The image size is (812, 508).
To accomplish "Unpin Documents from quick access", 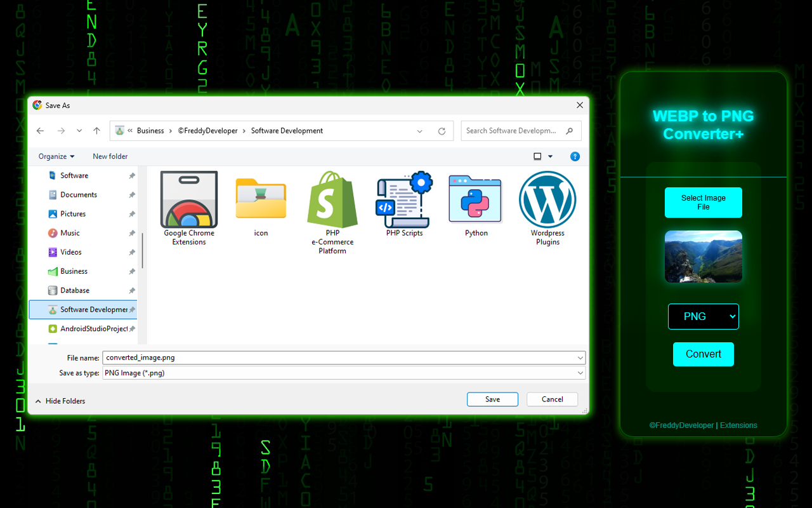I will [132, 195].
